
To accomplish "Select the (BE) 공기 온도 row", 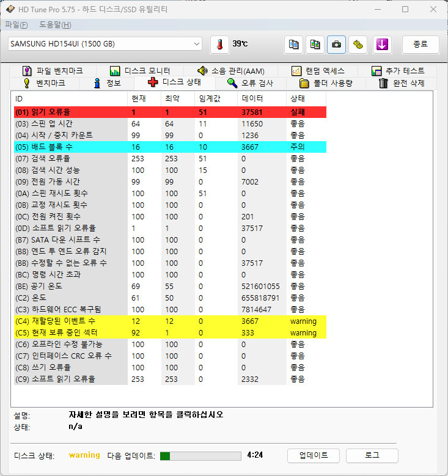I will 170,286.
